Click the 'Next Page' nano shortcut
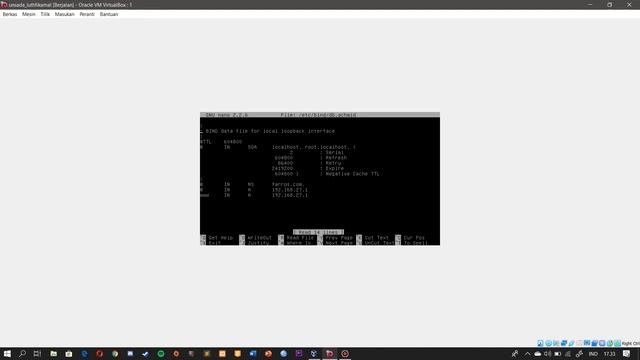Viewport: 640px width, 360px height. (x=339, y=243)
